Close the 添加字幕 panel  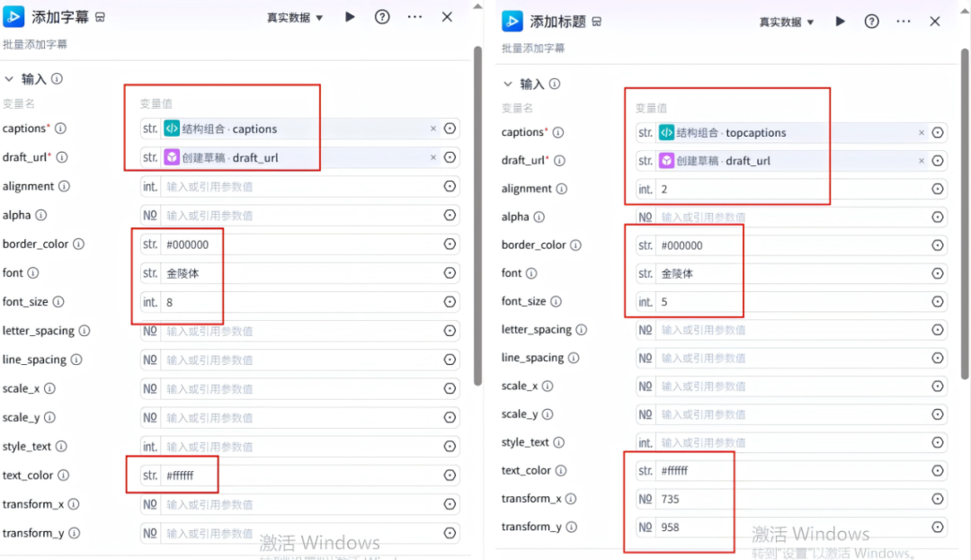pos(447,17)
